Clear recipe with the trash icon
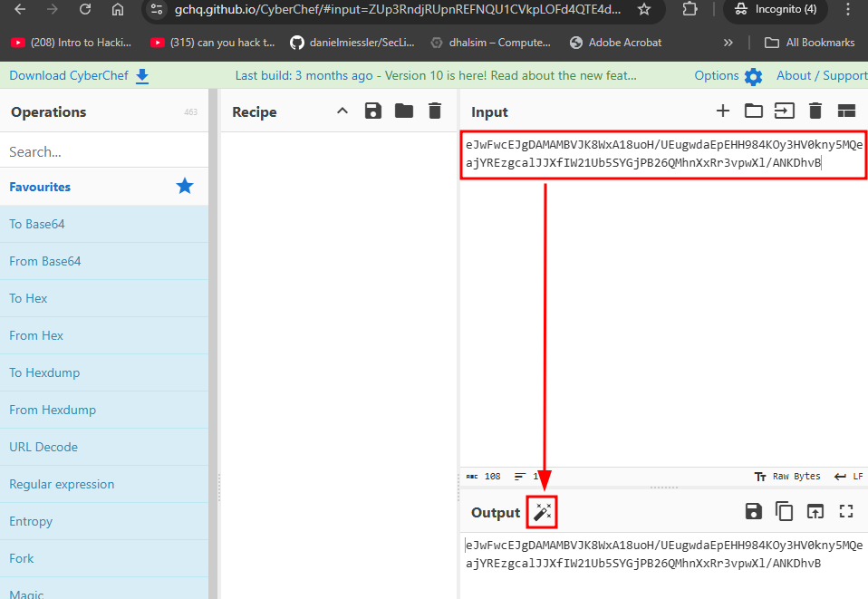 click(x=435, y=111)
